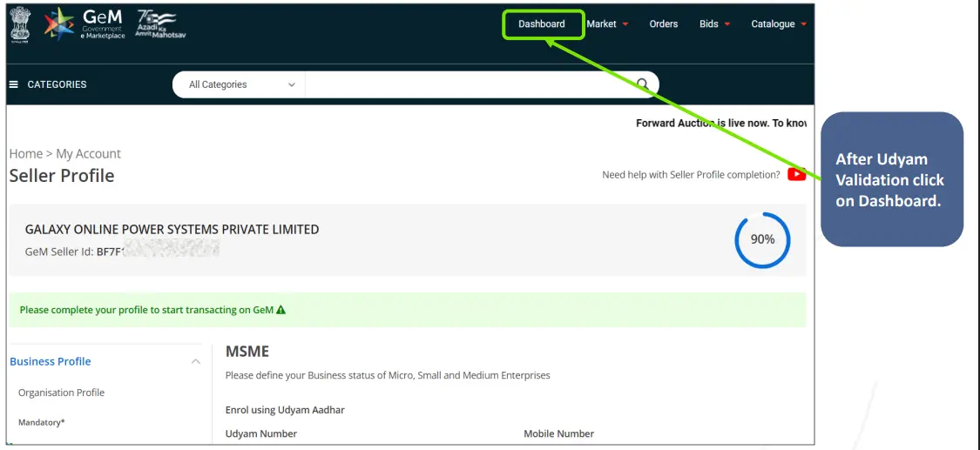Go to Orders in top navigation
Image resolution: width=980 pixels, height=450 pixels.
pos(664,24)
